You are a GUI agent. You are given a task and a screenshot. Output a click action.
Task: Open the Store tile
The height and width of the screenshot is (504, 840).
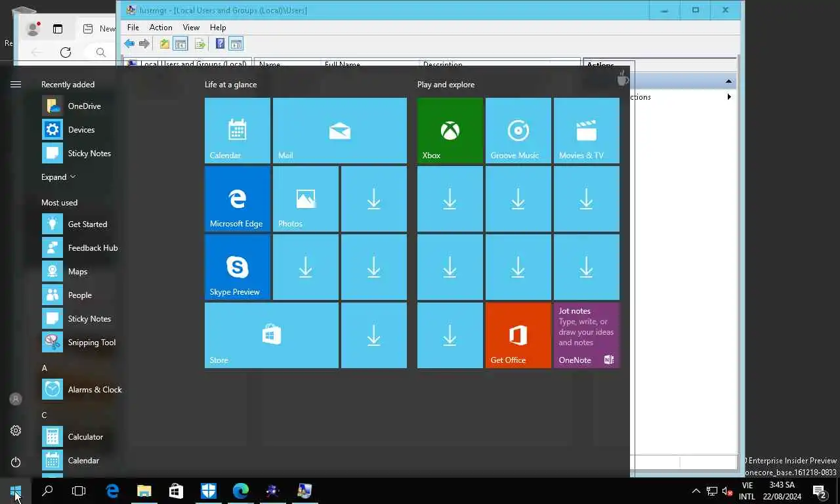point(272,335)
